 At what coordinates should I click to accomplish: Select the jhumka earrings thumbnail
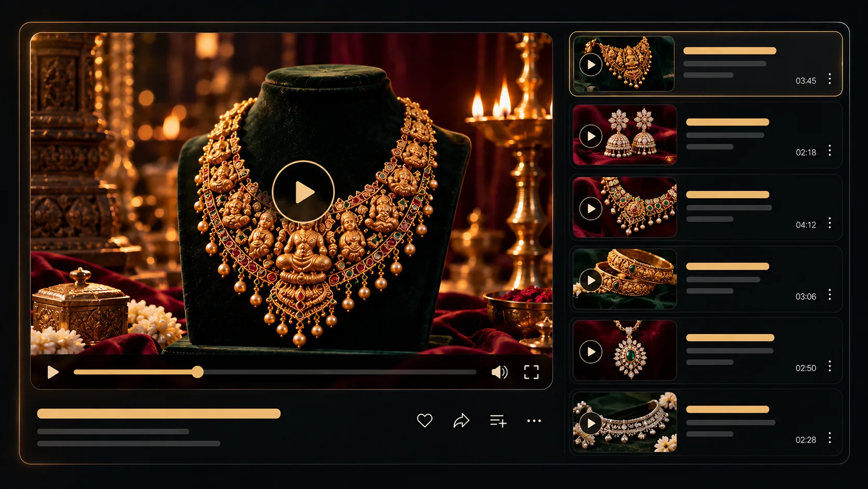(x=625, y=135)
